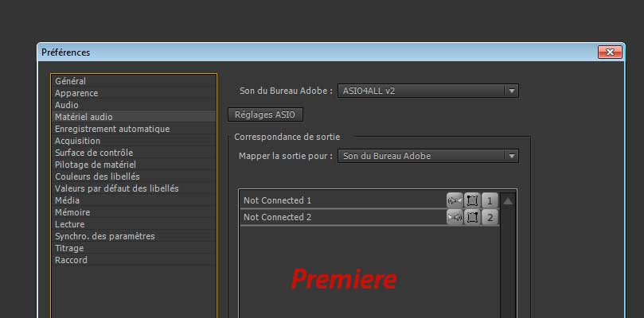
Task: Select Synchro. des paramètres category
Action: [x=133, y=236]
